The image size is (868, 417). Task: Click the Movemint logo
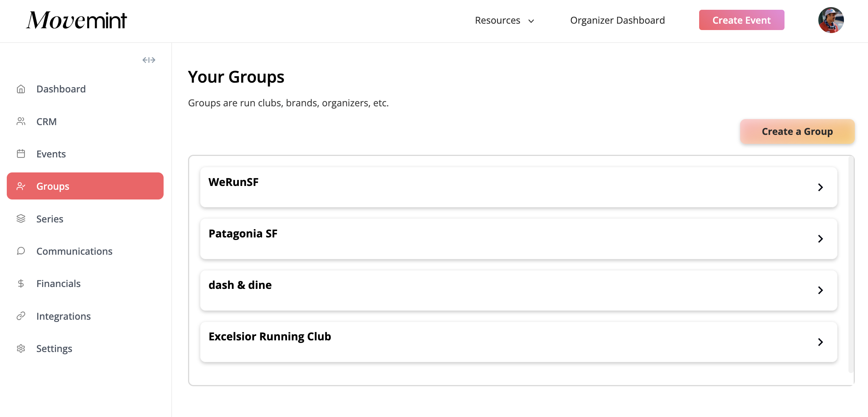(x=77, y=20)
